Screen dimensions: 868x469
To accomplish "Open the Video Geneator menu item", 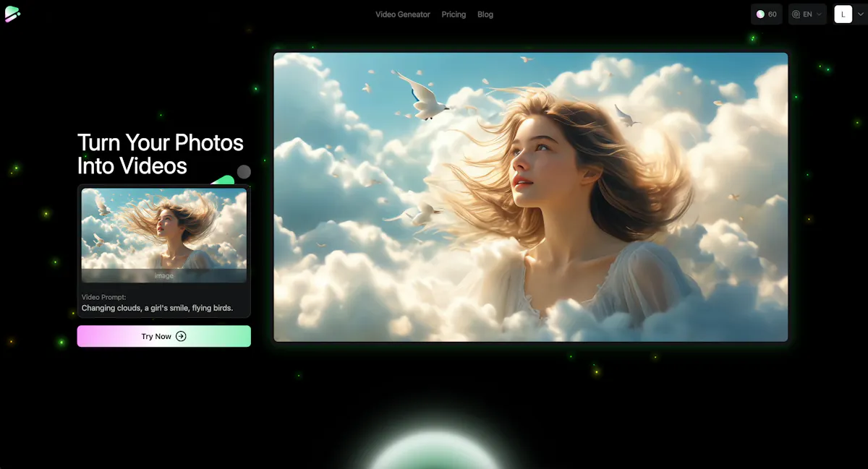I will [403, 14].
